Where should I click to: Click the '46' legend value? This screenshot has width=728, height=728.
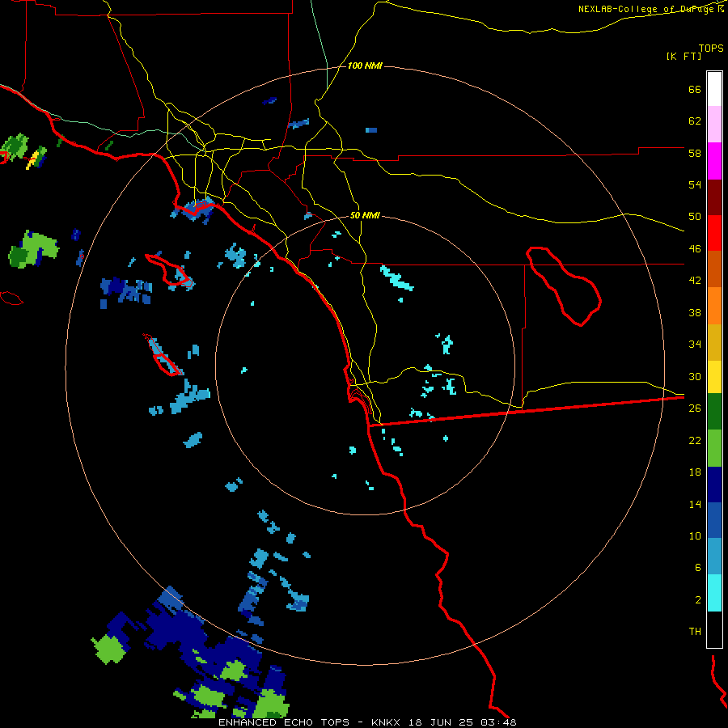(x=695, y=249)
